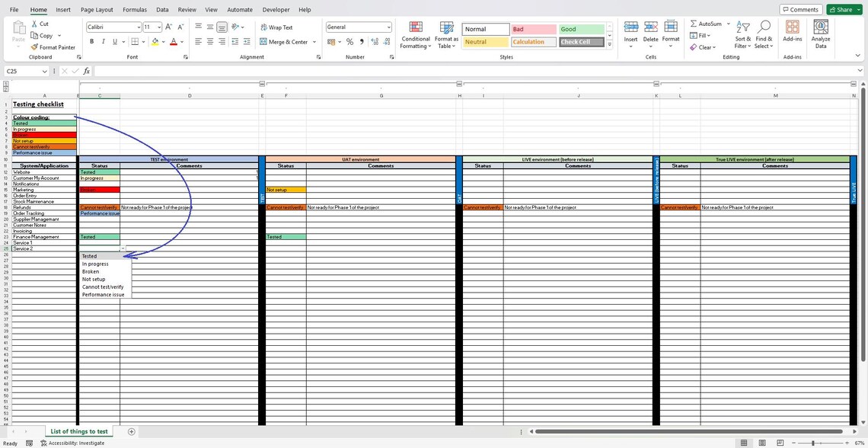Pick the red Font Color swatch

[x=172, y=43]
